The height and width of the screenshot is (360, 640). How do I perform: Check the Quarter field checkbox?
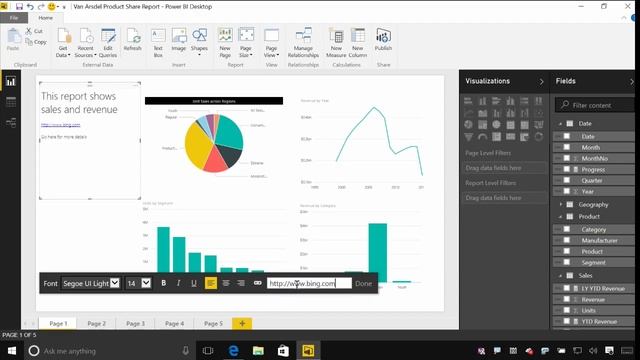pos(567,180)
